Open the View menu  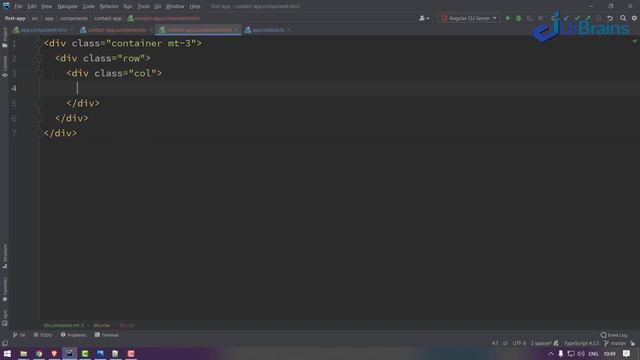(x=47, y=7)
